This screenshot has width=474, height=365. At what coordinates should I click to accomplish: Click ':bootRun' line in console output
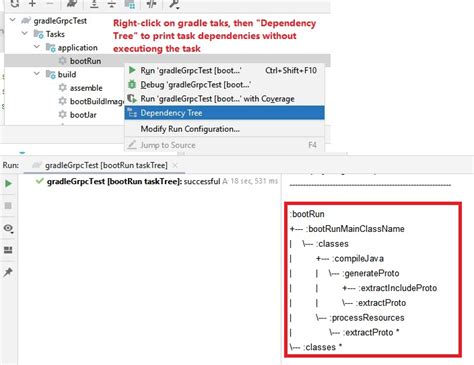point(307,214)
